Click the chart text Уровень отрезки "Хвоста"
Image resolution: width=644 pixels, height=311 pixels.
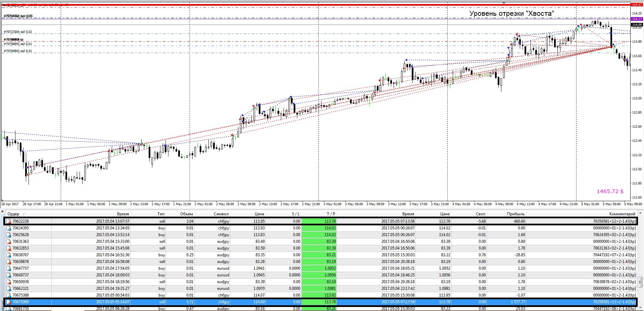pos(511,13)
